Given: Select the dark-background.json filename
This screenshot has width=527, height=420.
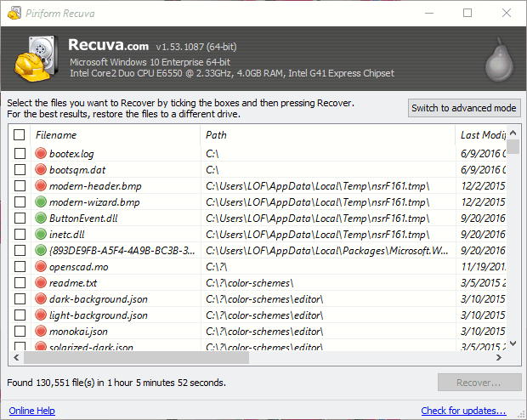Looking at the screenshot, I should (98, 299).
